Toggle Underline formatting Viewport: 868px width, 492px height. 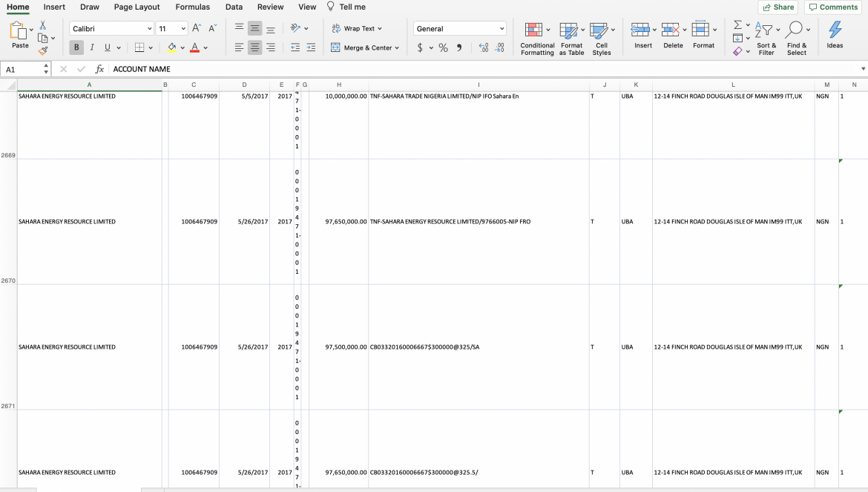click(x=108, y=47)
